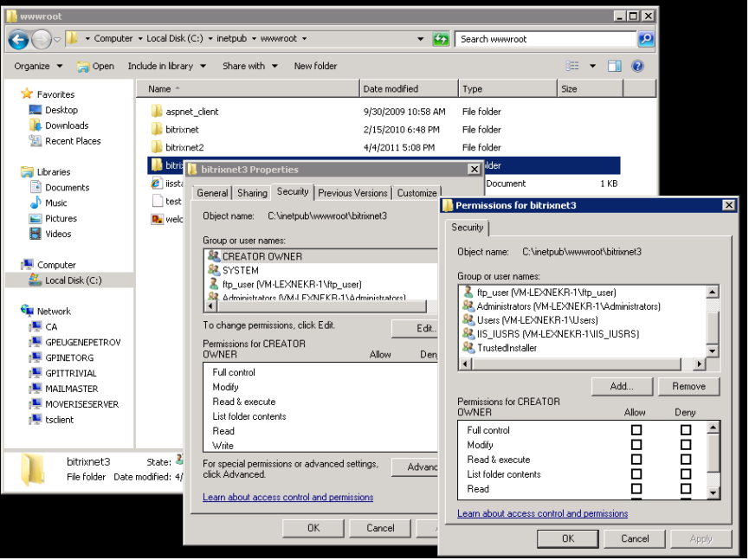Expand the Include in library dropdown
The height and width of the screenshot is (560, 749).
(167, 66)
